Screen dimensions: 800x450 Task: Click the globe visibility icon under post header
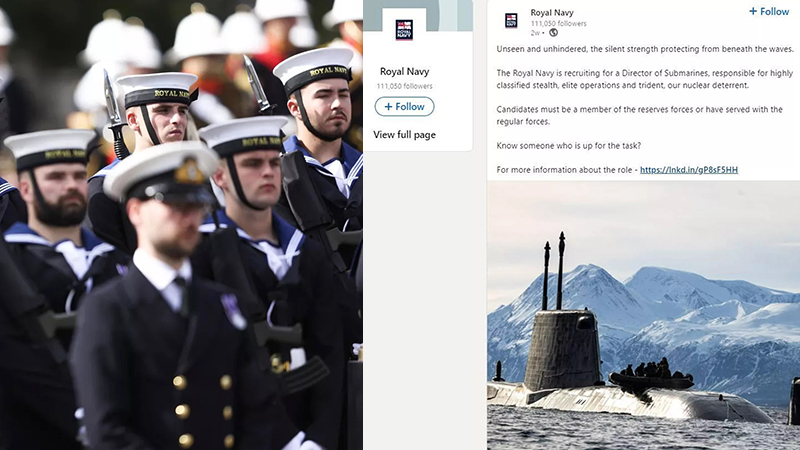[553, 33]
